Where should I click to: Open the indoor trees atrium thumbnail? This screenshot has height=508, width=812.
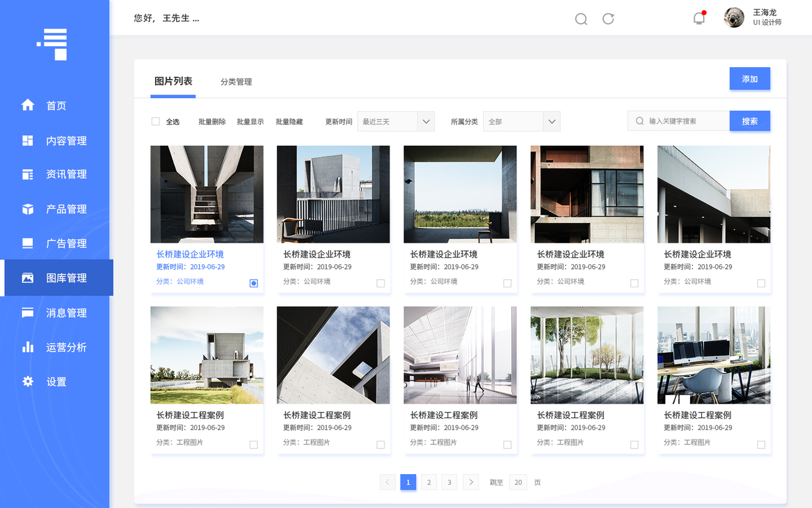click(587, 355)
